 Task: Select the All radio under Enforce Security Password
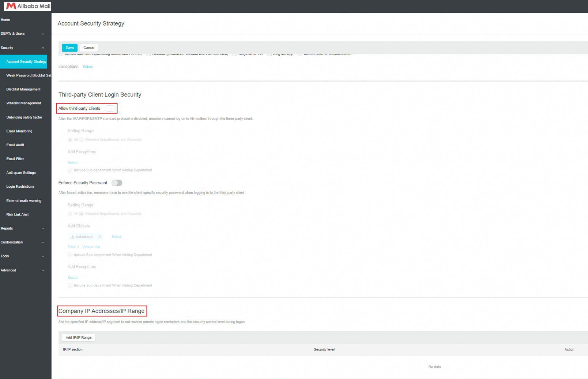70,214
